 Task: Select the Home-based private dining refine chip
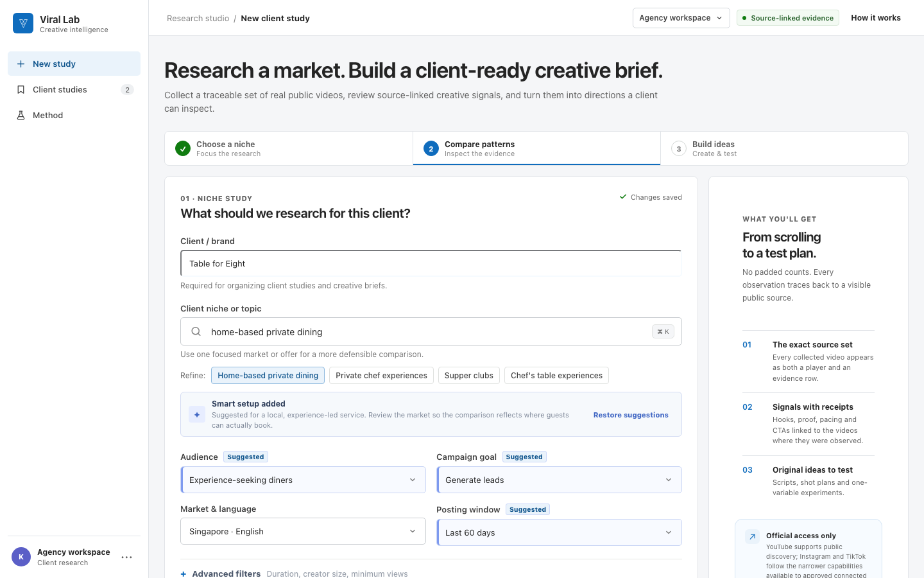tap(268, 376)
